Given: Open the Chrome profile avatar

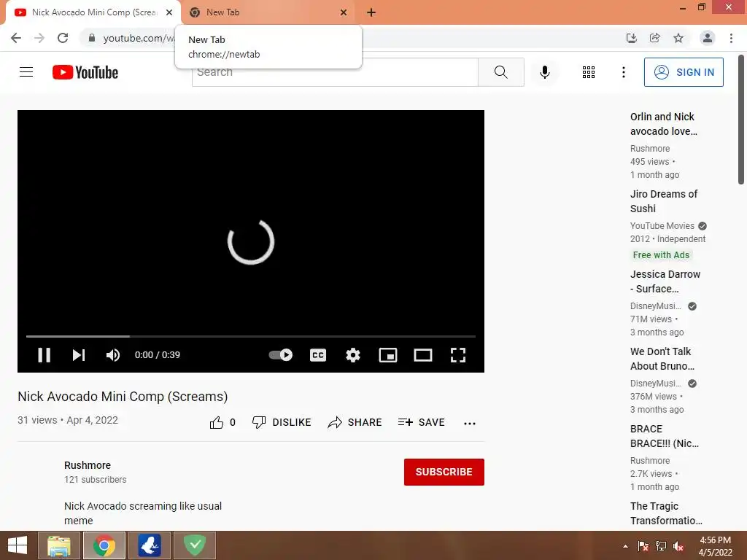Looking at the screenshot, I should point(708,38).
